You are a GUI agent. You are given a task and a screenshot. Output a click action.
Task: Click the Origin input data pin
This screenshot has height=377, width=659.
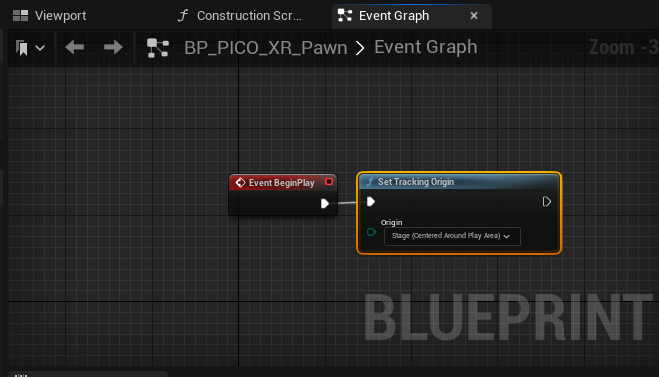point(371,232)
